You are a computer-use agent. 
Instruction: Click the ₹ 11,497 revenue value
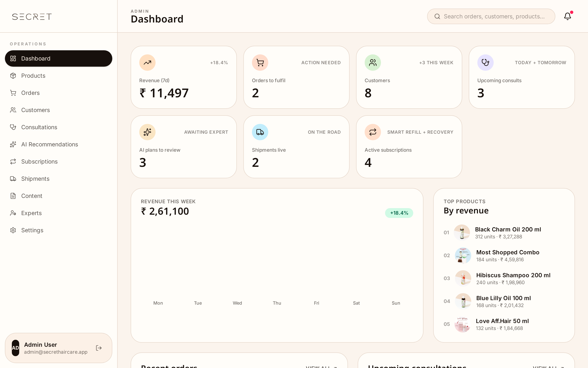tap(164, 93)
